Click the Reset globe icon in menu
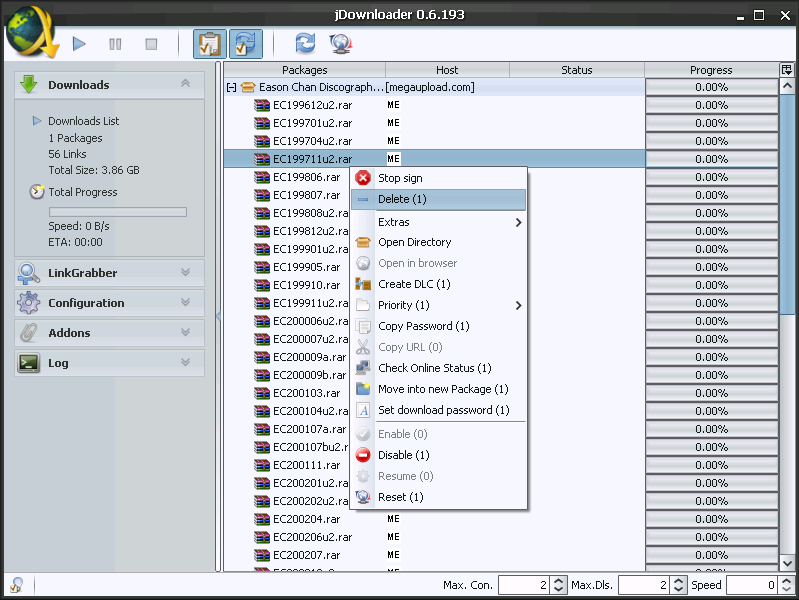This screenshot has height=600, width=799. [x=363, y=497]
